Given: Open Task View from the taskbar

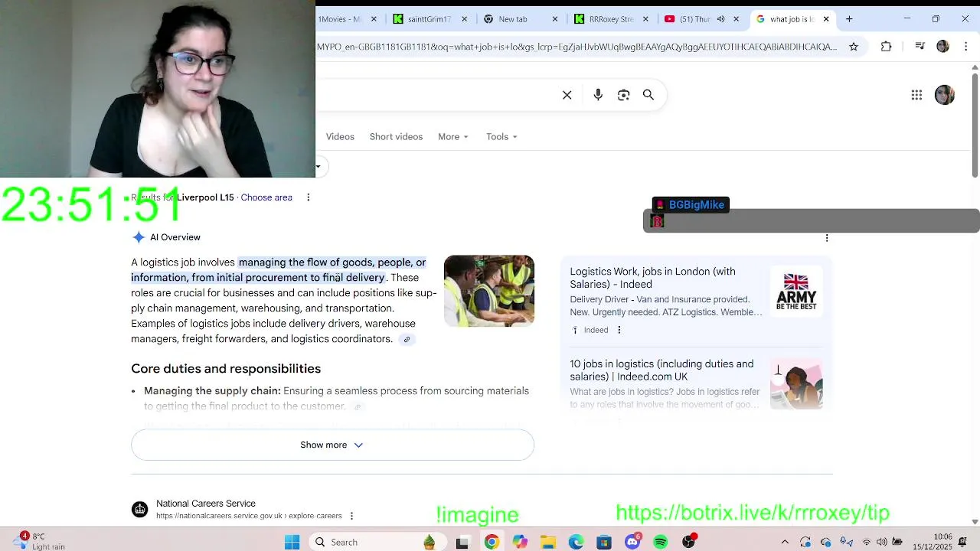Looking at the screenshot, I should coord(462,542).
